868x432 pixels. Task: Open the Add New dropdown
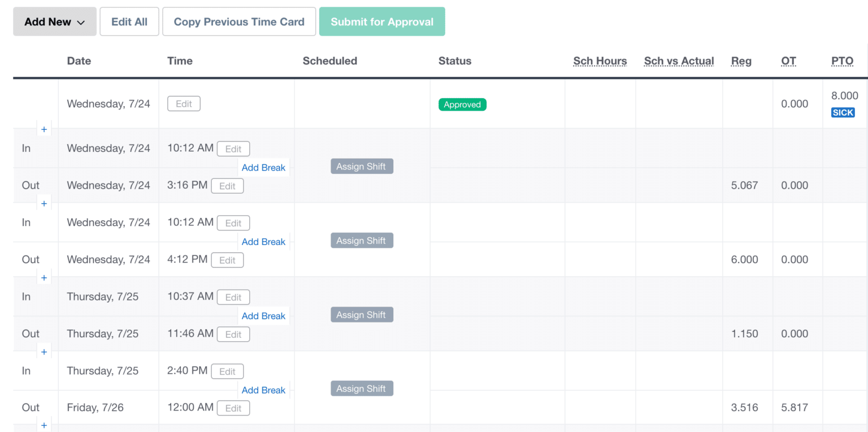[x=55, y=22]
